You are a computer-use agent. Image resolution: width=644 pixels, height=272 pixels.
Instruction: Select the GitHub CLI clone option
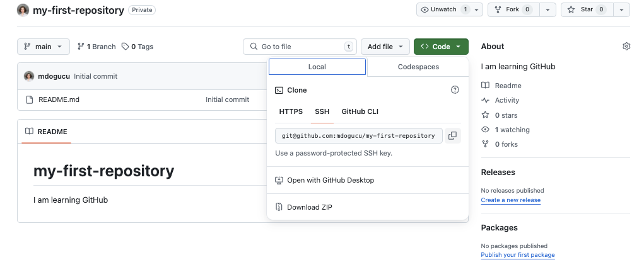coord(360,111)
